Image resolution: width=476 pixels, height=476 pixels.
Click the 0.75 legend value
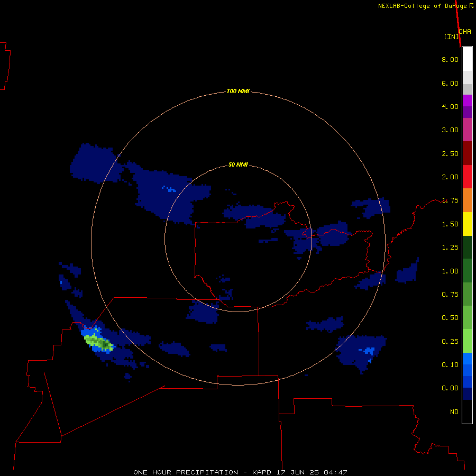[x=450, y=295]
